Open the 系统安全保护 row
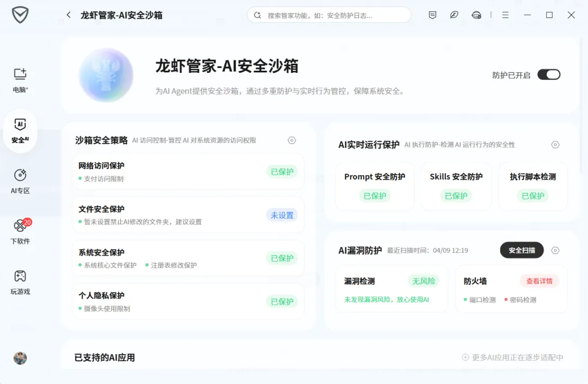This screenshot has width=588, height=384. [x=188, y=258]
